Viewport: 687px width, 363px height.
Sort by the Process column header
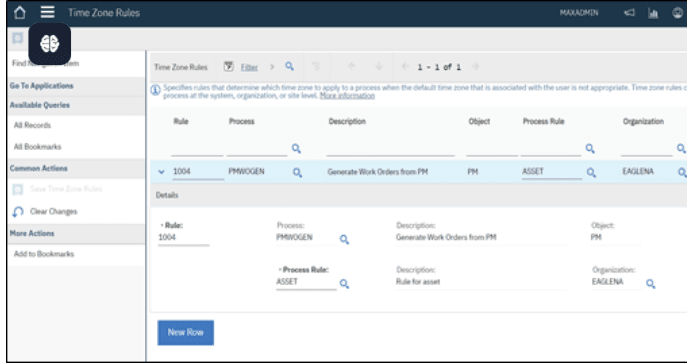[241, 122]
